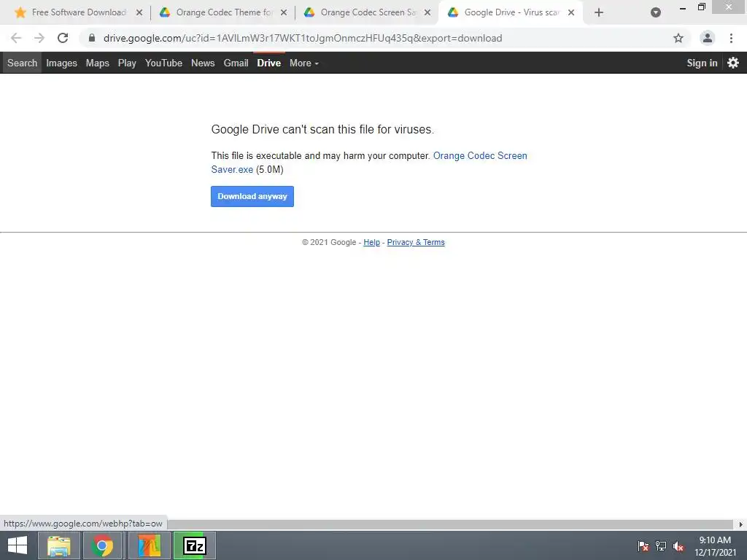Open the orange-blue app on taskbar
This screenshot has width=747, height=560.
149,545
